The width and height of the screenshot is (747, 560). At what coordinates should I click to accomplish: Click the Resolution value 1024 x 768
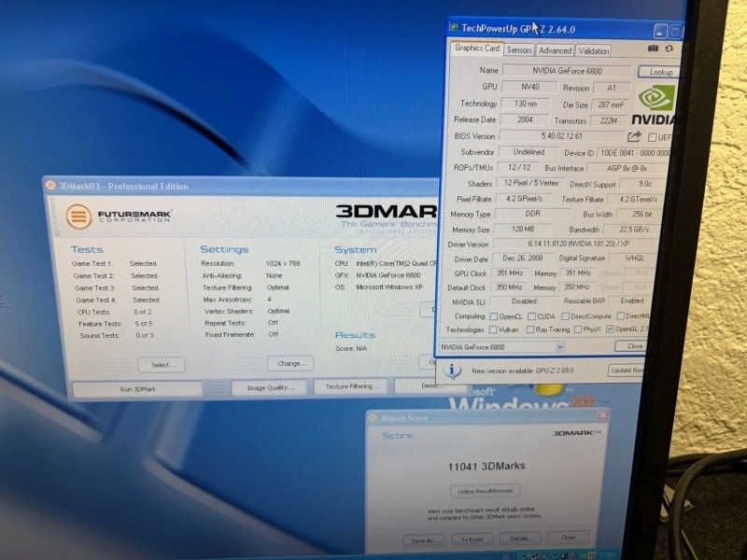(283, 263)
